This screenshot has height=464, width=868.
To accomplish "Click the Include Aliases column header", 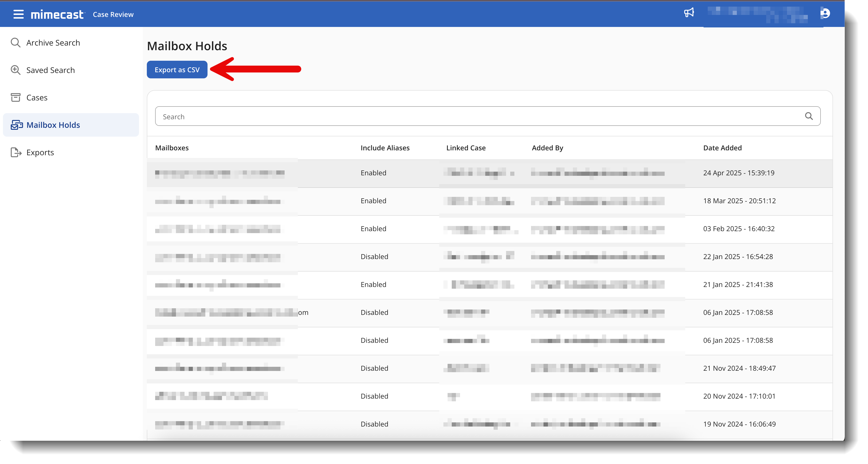I will (385, 148).
